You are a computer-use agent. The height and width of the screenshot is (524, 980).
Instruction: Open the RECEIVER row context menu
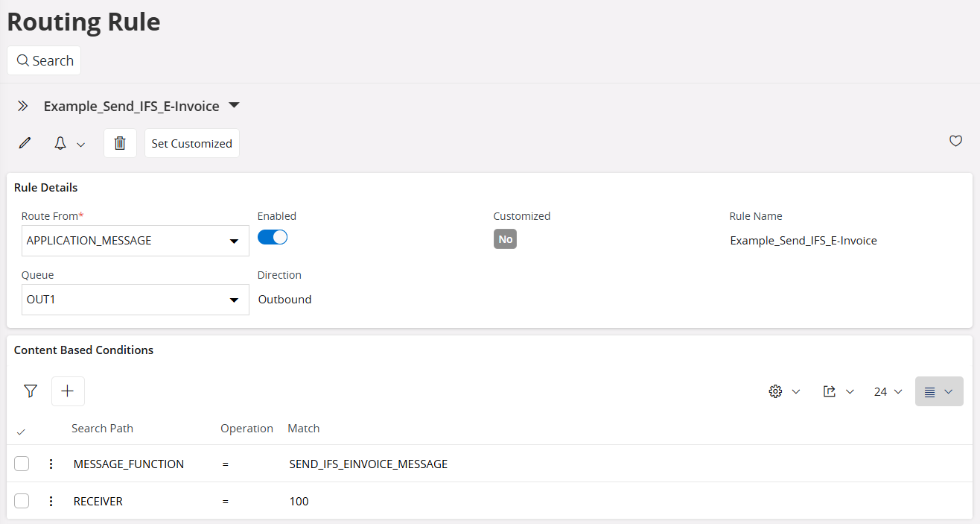tap(51, 500)
